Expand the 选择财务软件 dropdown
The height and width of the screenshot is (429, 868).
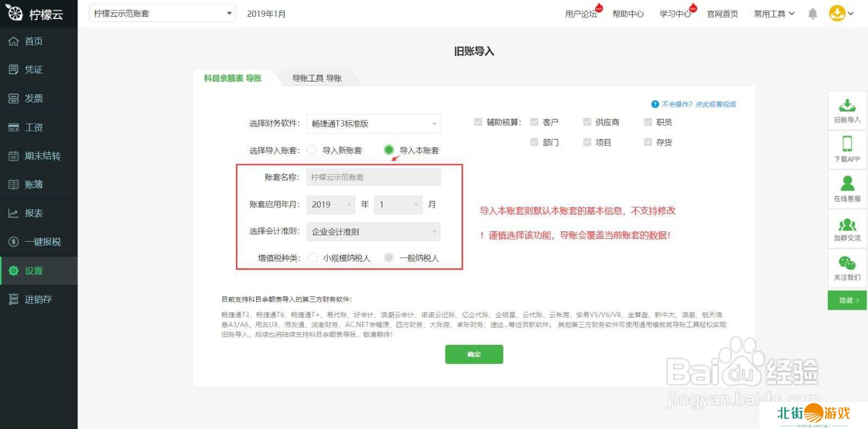point(373,124)
